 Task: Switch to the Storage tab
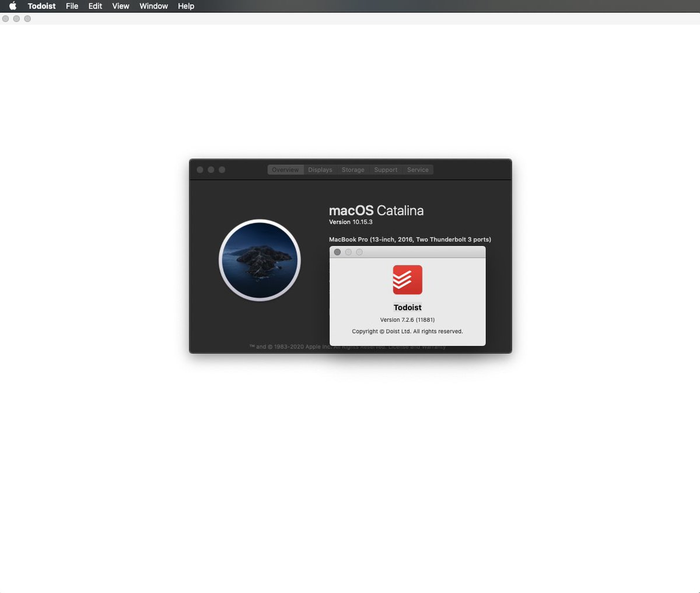[x=353, y=170]
